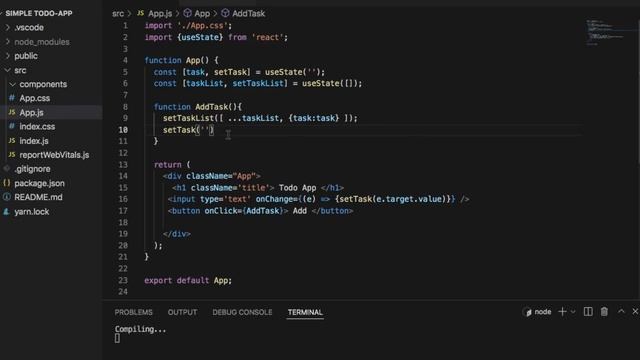The height and width of the screenshot is (360, 640).
Task: Collapse the components folder chevron
Action: coord(12,84)
